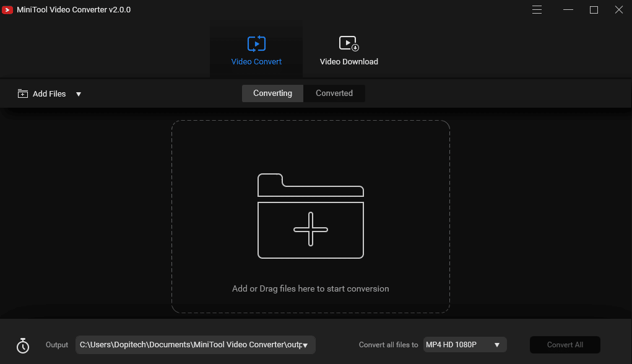Close the MiniTool Video Converter window
Viewport: 632px width, 364px height.
[x=619, y=10]
